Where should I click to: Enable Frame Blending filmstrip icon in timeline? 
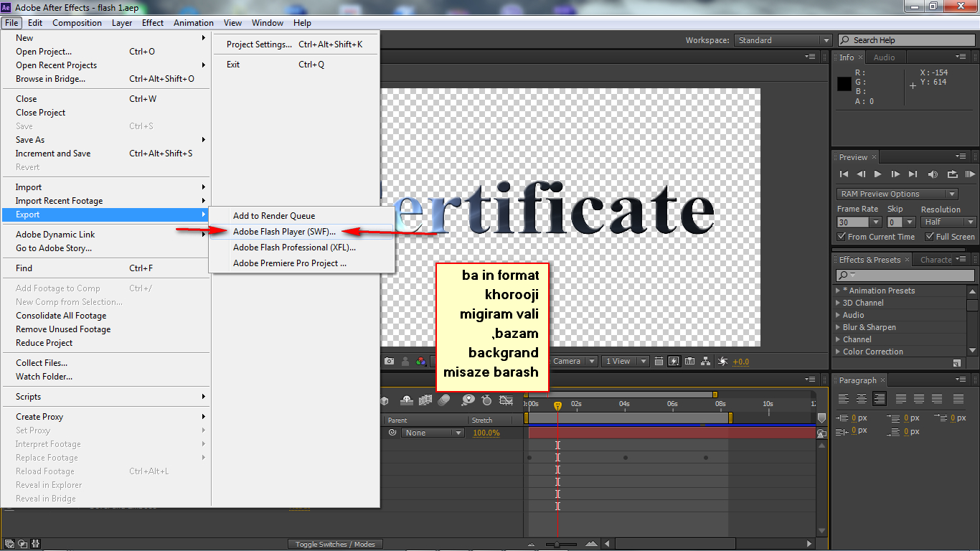[425, 400]
